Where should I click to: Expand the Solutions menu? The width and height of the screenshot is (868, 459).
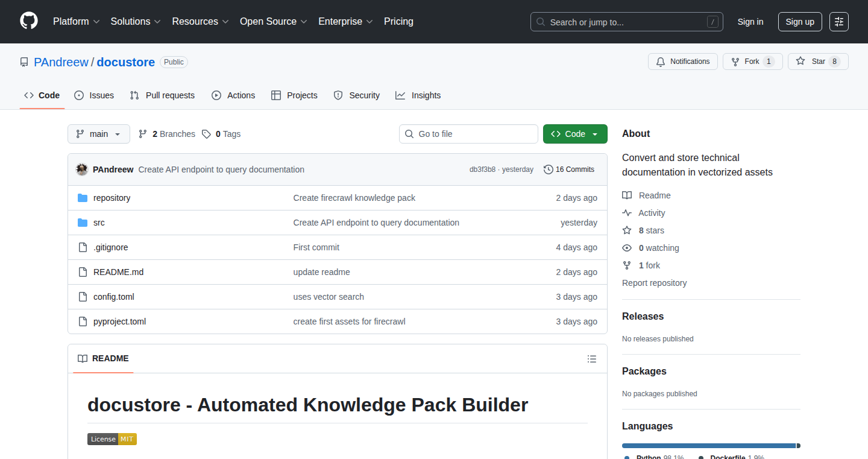tap(136, 21)
